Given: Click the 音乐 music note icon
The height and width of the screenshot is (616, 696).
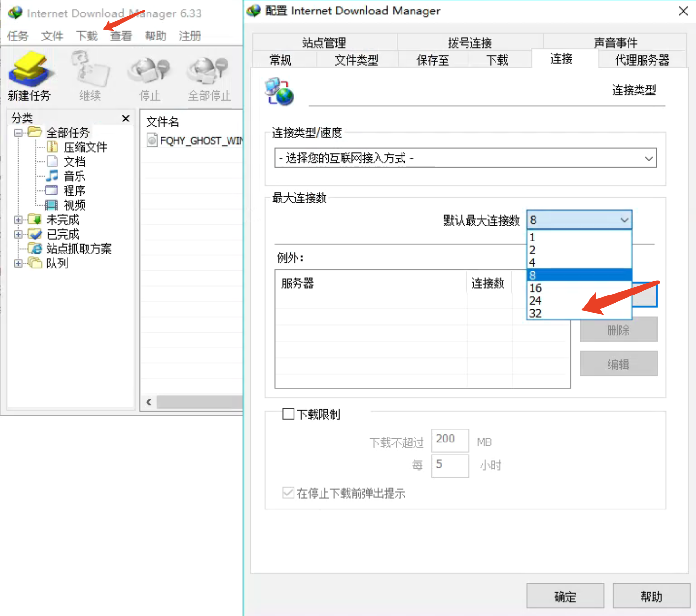Looking at the screenshot, I should coord(53,176).
